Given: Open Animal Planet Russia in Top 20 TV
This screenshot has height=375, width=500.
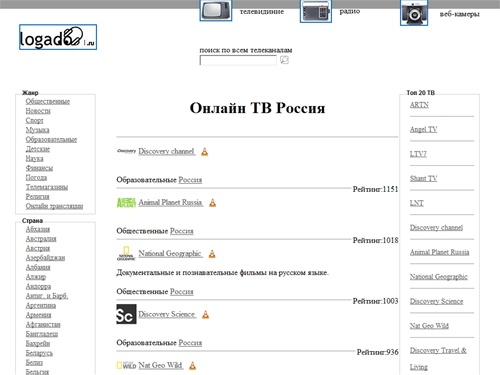Looking at the screenshot, I should [439, 252].
